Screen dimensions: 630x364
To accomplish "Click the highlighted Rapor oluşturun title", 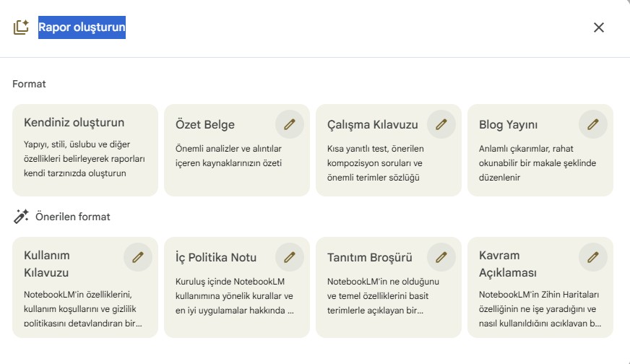I will click(82, 27).
